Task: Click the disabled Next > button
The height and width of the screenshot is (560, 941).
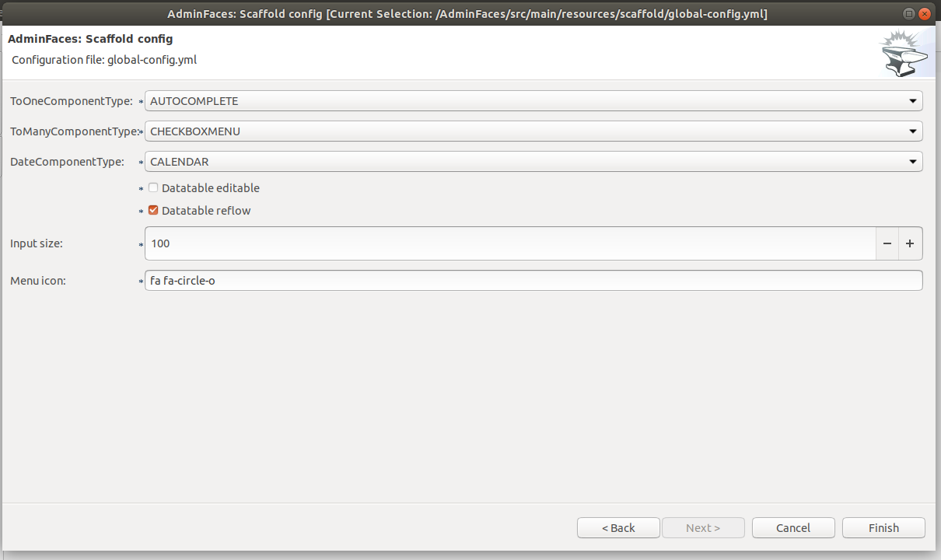Action: point(703,527)
